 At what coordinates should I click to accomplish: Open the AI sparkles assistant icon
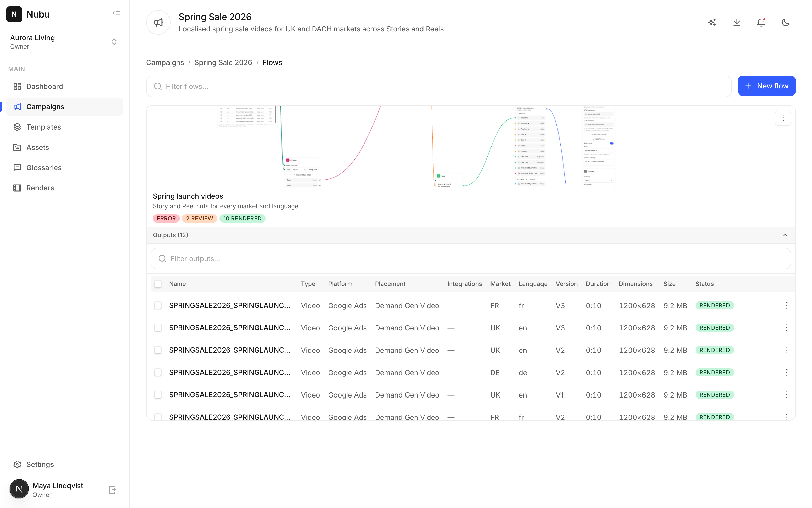pyautogui.click(x=712, y=23)
